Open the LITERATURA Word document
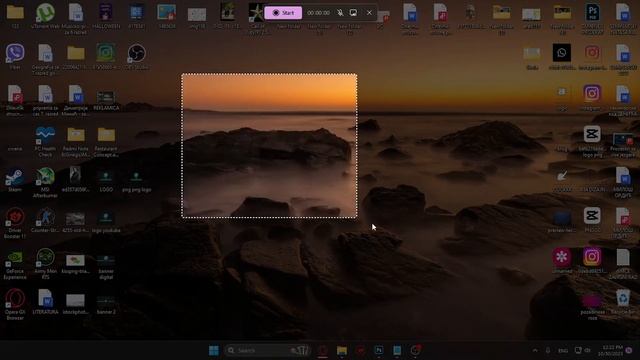 click(x=45, y=302)
